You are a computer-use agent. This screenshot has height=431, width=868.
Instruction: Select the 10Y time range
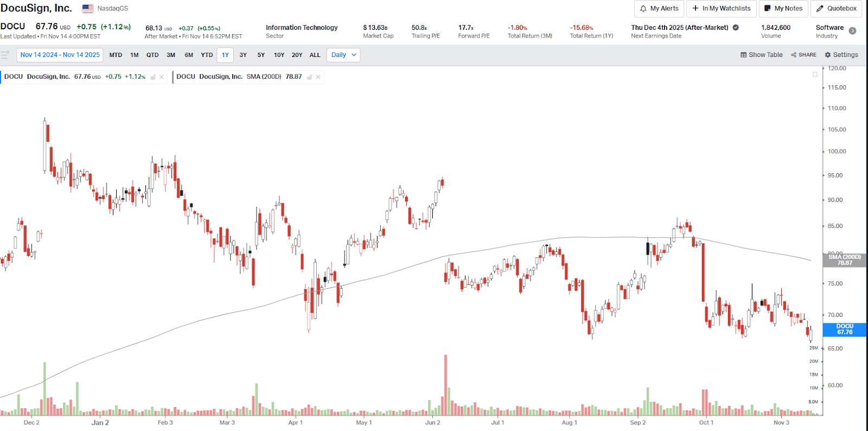(279, 55)
